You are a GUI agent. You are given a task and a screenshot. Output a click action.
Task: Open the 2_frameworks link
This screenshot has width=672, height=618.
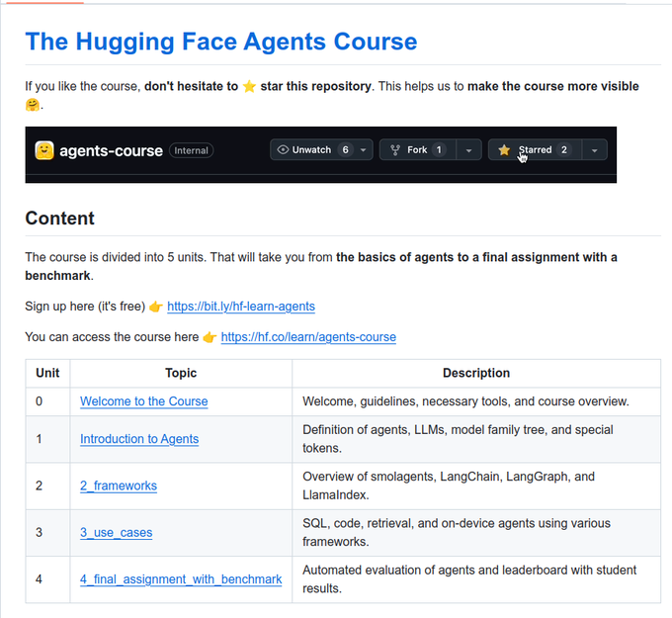click(x=119, y=486)
